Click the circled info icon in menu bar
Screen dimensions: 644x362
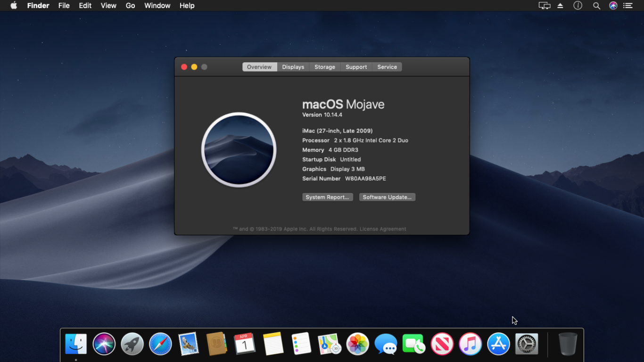tap(578, 6)
